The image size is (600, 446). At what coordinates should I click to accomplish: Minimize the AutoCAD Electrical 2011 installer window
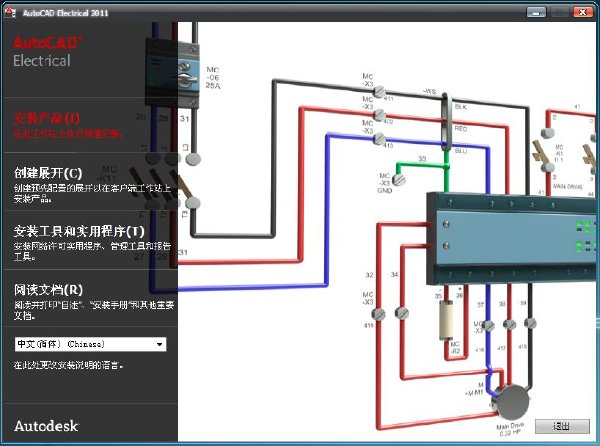(536, 12)
